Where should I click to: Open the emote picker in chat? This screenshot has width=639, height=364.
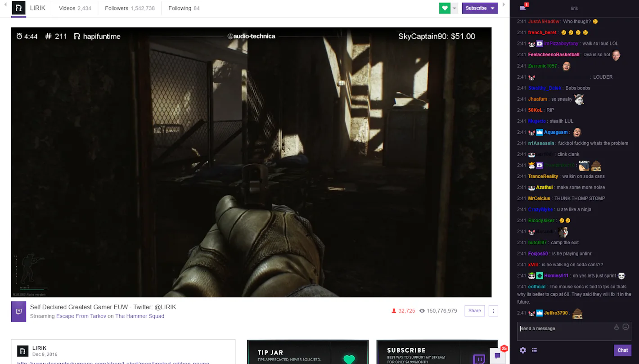click(x=625, y=327)
